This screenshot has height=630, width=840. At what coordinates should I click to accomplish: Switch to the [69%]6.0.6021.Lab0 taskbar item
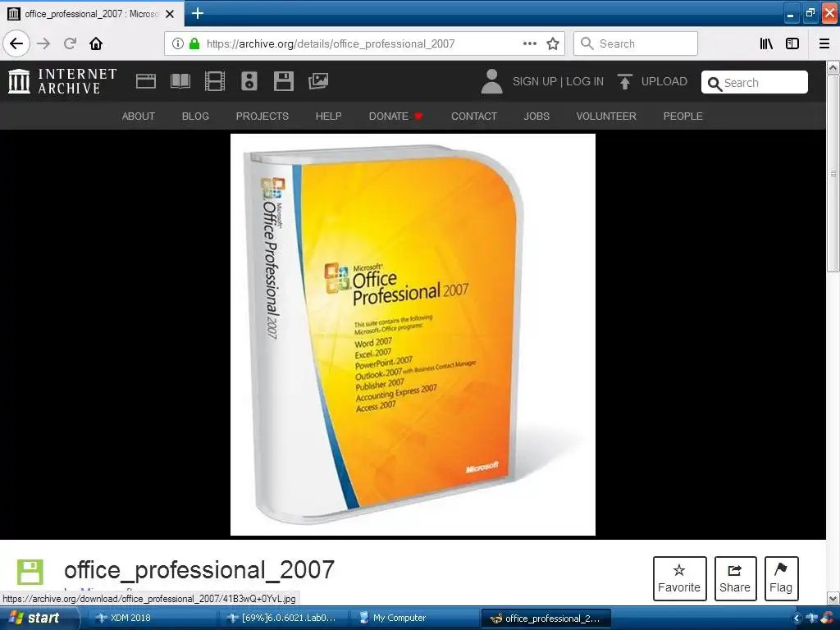tap(282, 619)
